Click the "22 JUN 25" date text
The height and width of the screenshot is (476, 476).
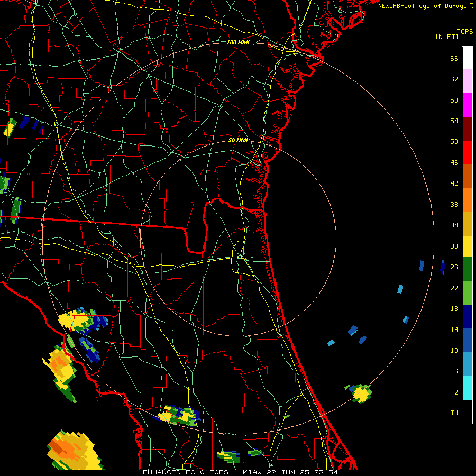[x=288, y=472]
